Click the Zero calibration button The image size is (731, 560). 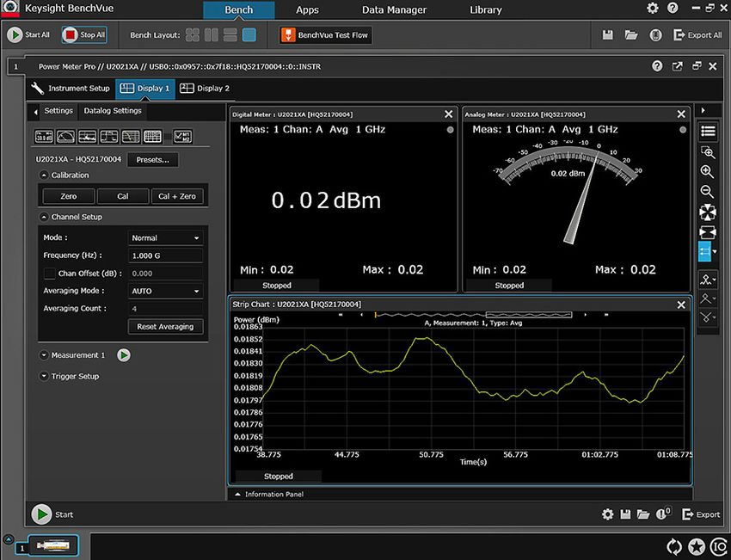coord(69,196)
